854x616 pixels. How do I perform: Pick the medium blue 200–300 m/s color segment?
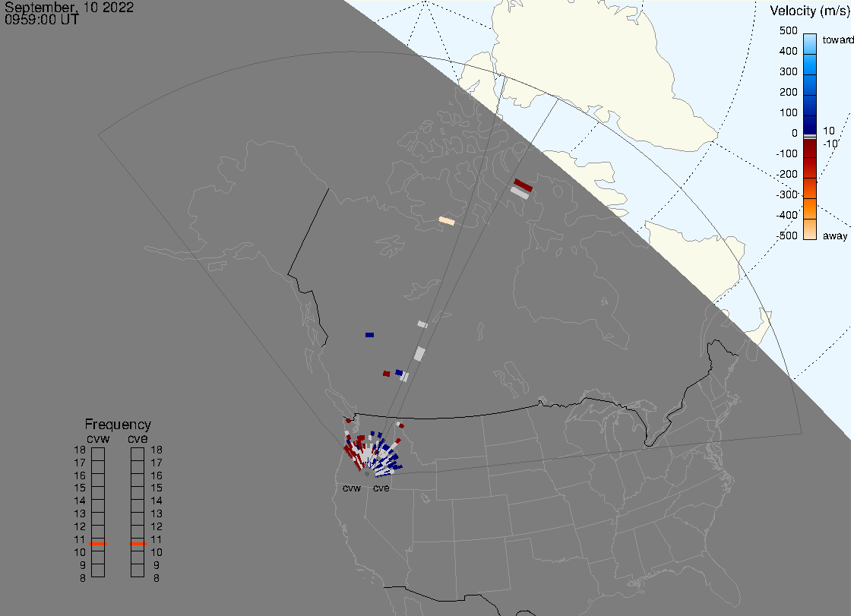click(x=810, y=84)
